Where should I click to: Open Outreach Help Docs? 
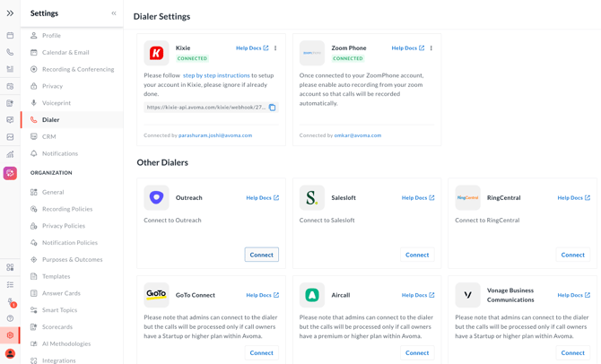[x=263, y=198]
